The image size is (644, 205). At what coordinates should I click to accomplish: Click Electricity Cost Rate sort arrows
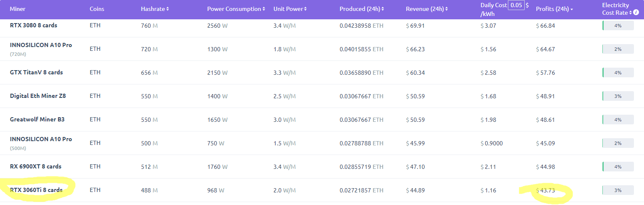[x=631, y=13]
